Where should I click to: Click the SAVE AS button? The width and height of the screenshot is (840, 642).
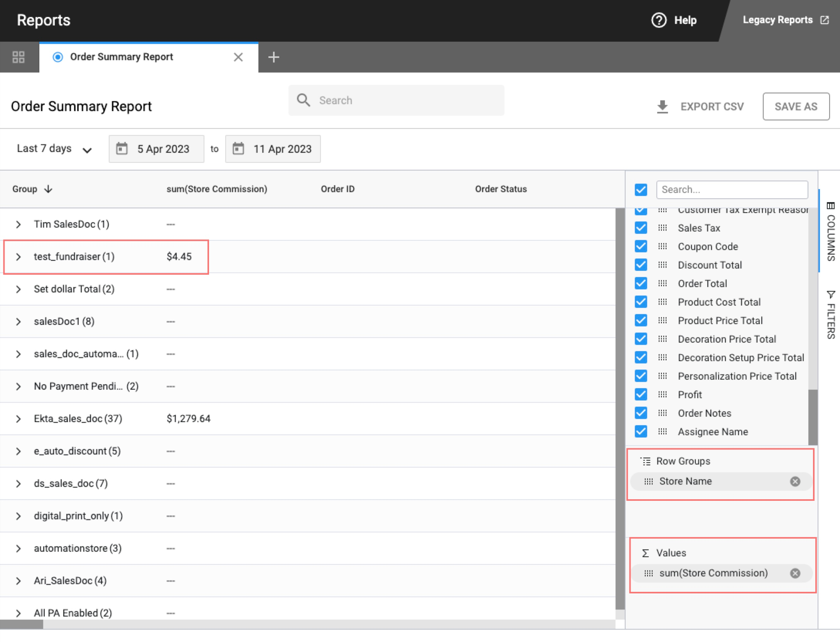tap(796, 106)
